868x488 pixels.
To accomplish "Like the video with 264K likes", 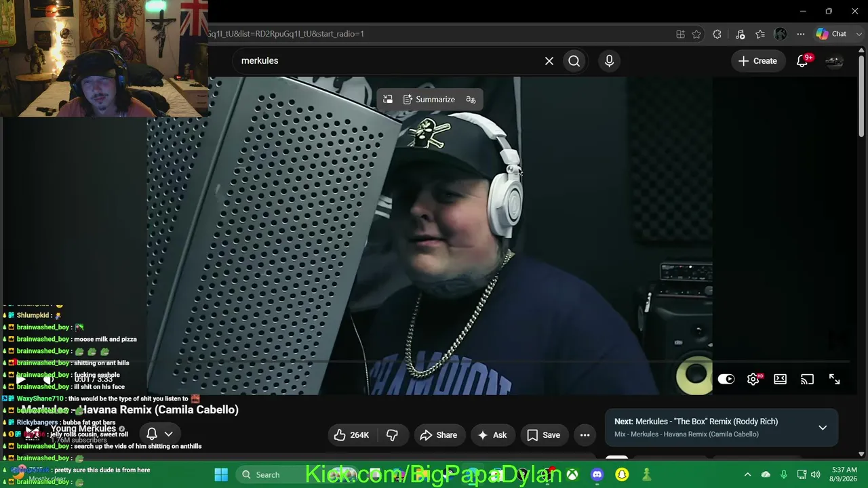I will pos(352,435).
